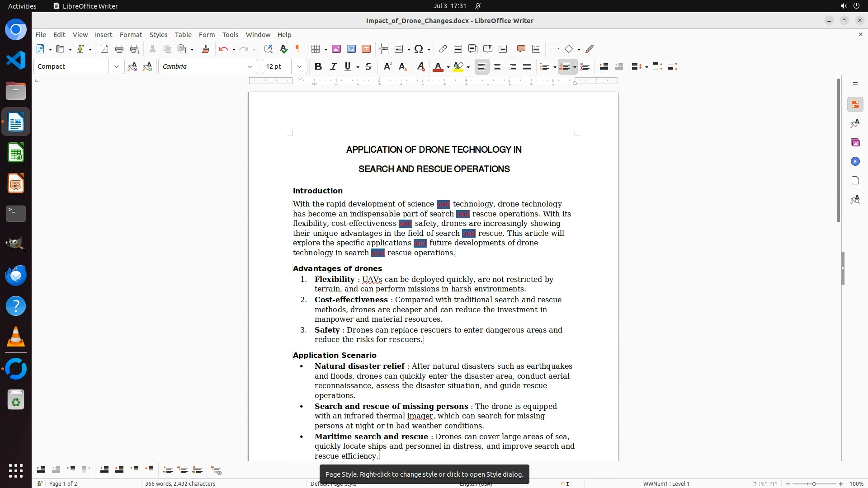
Task: Expand the Paragraph Style dropdown showing Compact
Action: (116, 67)
